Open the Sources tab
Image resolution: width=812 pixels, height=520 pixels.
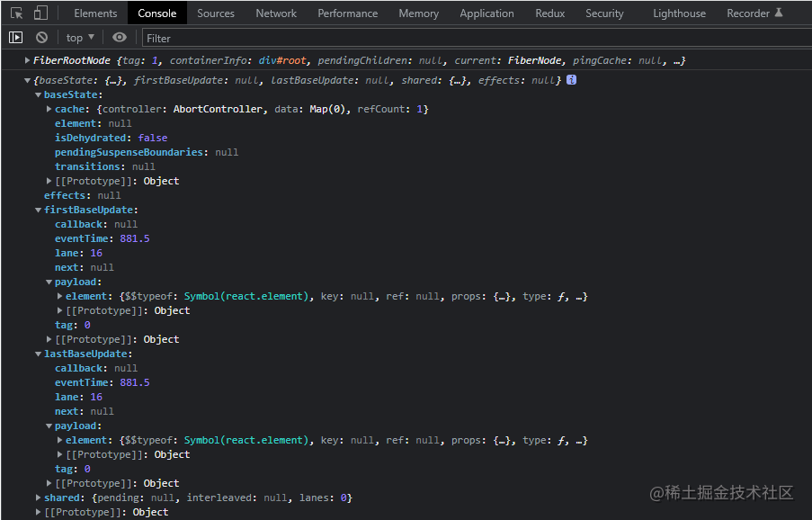[x=216, y=13]
